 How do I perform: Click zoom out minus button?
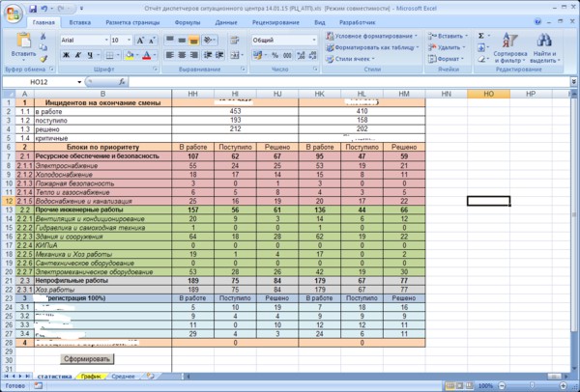502,385
